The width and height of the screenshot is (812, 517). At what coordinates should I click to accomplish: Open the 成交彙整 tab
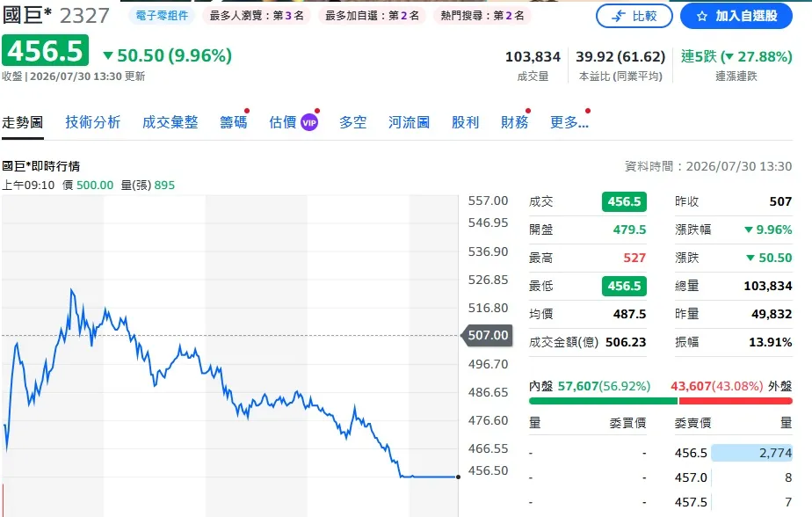[170, 123]
